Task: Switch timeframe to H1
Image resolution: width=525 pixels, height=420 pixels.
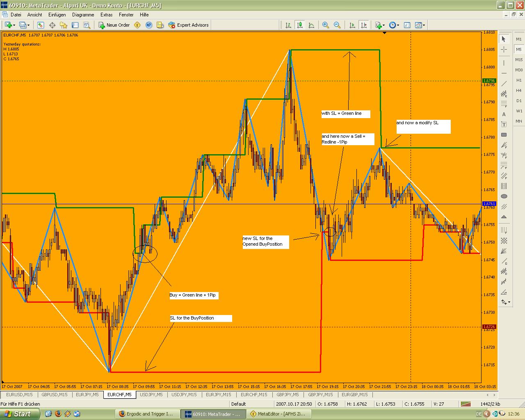Action: point(519,80)
